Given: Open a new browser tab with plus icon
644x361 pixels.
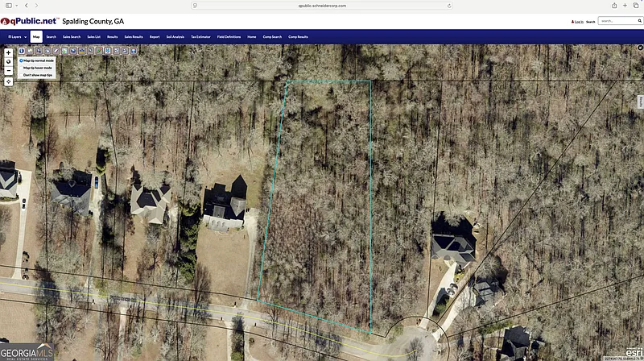Looking at the screenshot, I should point(625,5).
